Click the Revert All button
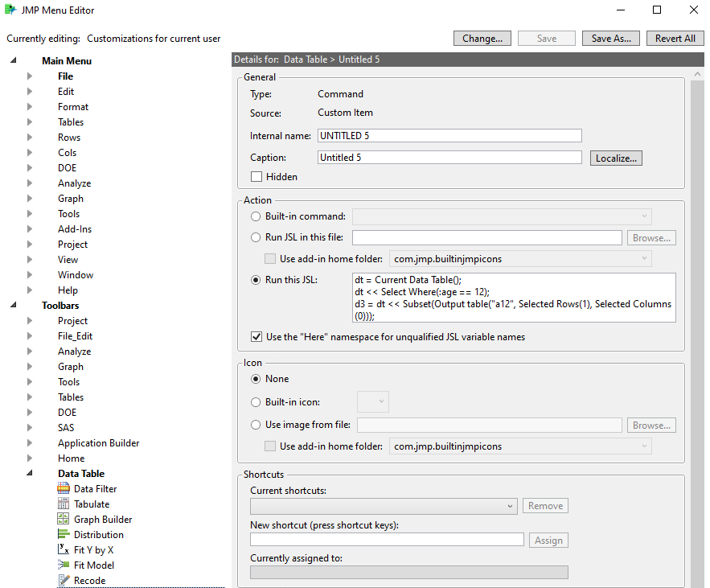Image resolution: width=710 pixels, height=588 pixels. pos(675,39)
